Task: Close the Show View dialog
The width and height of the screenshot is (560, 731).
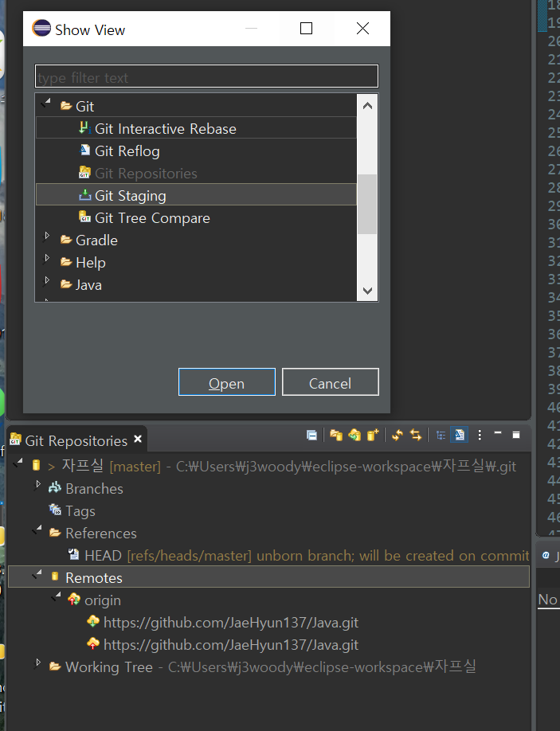Action: point(362,29)
